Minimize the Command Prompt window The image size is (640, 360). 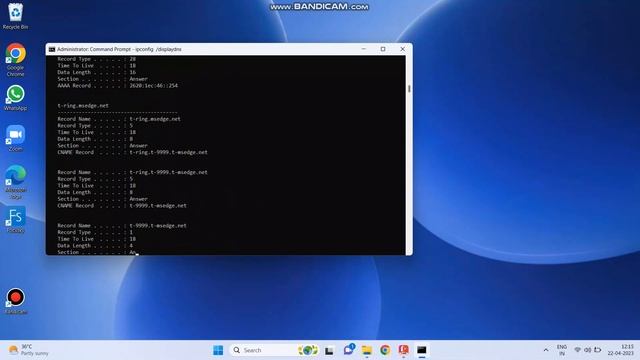click(x=363, y=49)
